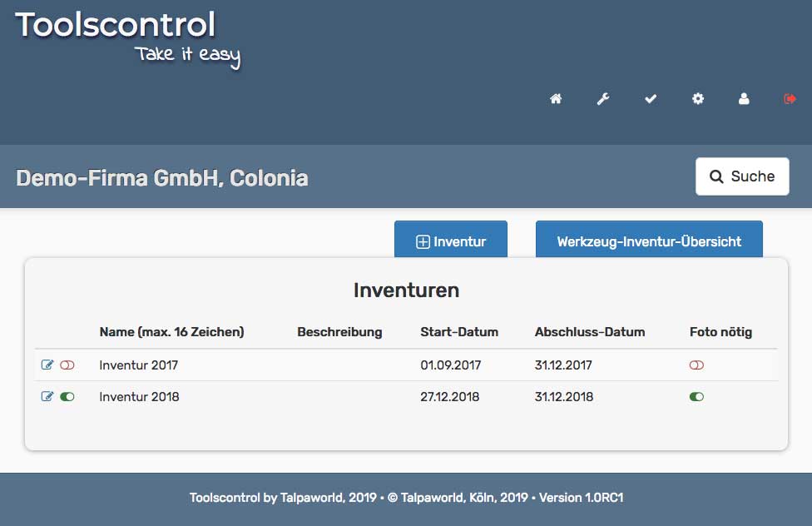Viewport: 812px width, 526px height.
Task: Toggle the active switch for Inventur 2018
Action: click(67, 396)
